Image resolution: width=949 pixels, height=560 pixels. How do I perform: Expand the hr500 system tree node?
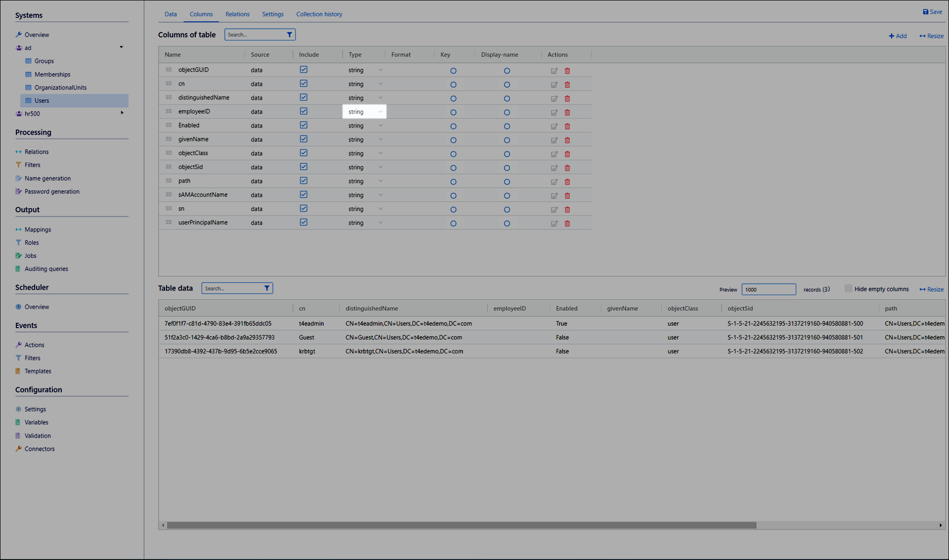click(x=122, y=113)
